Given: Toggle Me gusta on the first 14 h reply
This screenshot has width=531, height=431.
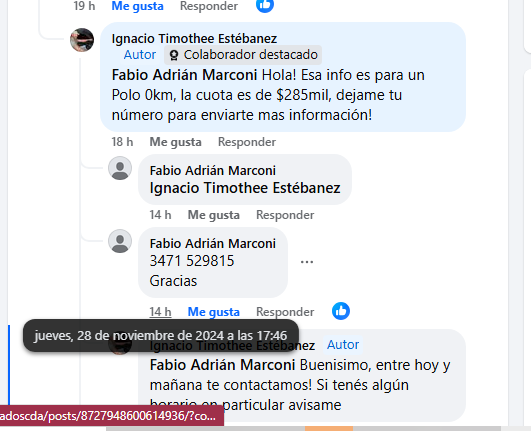Looking at the screenshot, I should pos(214,215).
